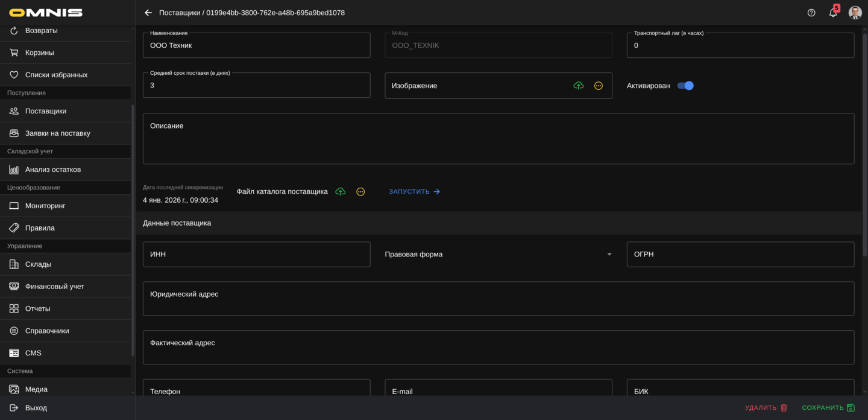Screen dimensions: 868x420
Task: Click the main page vertical scrollbar
Action: pos(865,145)
